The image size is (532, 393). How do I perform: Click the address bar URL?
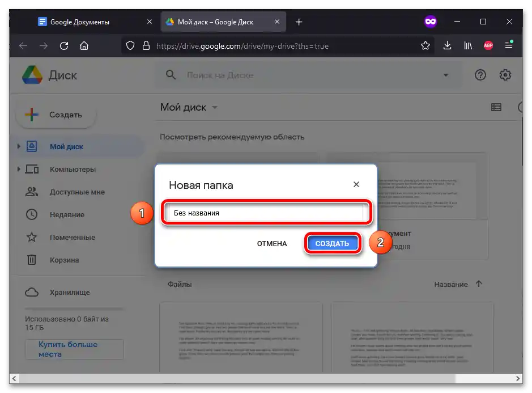tap(242, 46)
